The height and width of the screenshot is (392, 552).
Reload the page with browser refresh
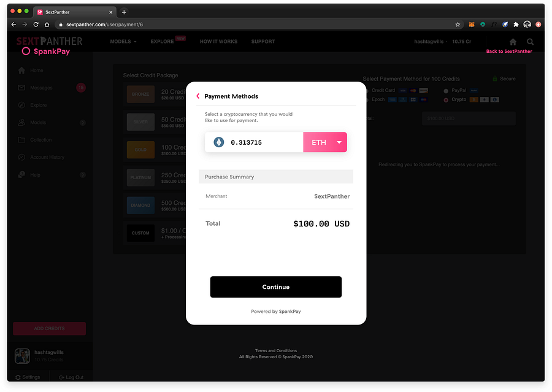(x=36, y=25)
